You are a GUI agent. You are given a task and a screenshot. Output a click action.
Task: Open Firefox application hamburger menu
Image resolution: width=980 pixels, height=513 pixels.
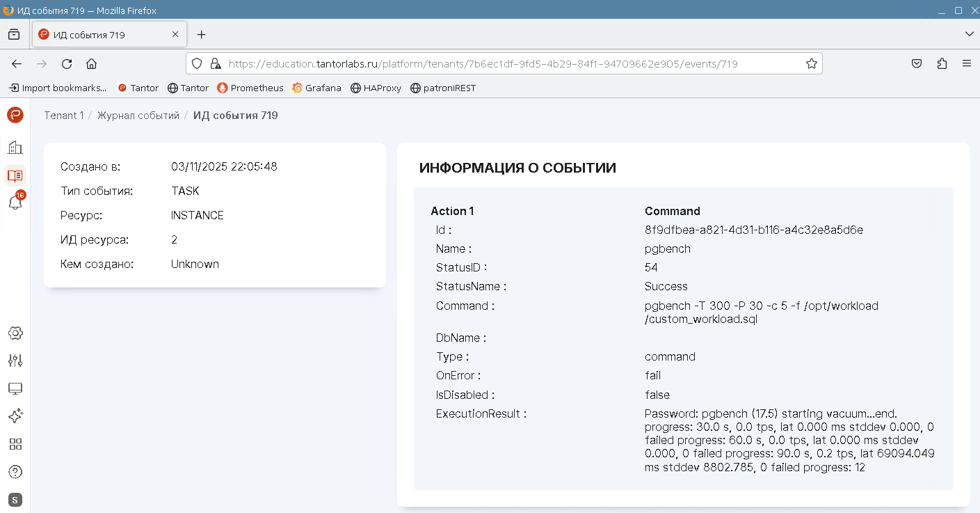966,63
